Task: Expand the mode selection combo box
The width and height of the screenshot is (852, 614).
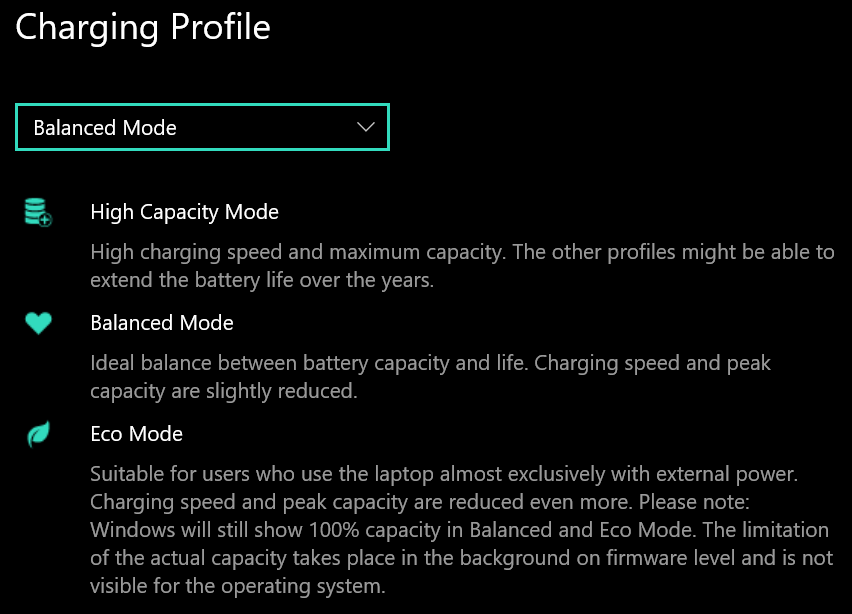Action: tap(200, 127)
